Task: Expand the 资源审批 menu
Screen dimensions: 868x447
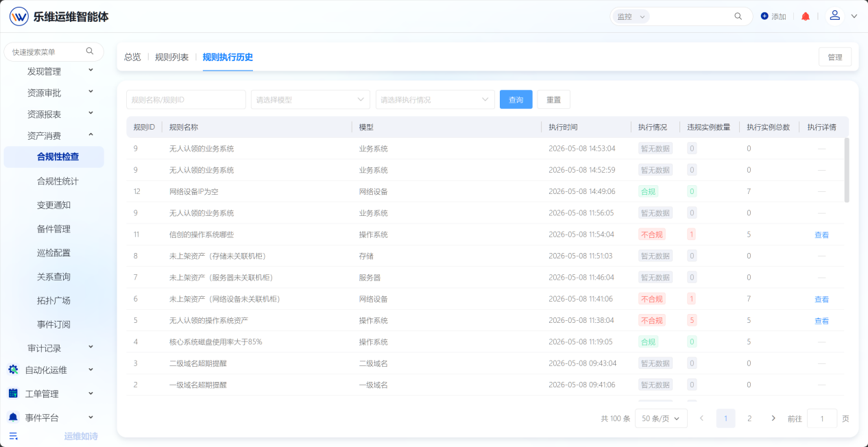Action: click(91, 92)
